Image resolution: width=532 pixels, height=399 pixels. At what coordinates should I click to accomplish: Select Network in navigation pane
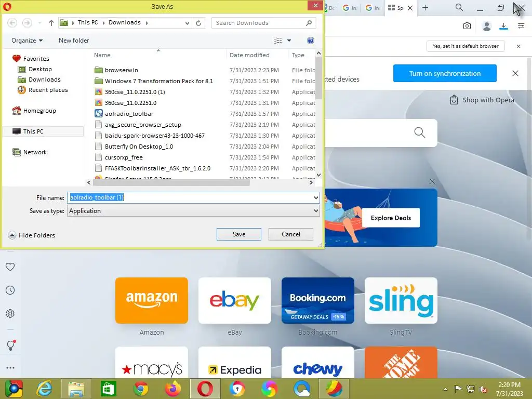(35, 152)
